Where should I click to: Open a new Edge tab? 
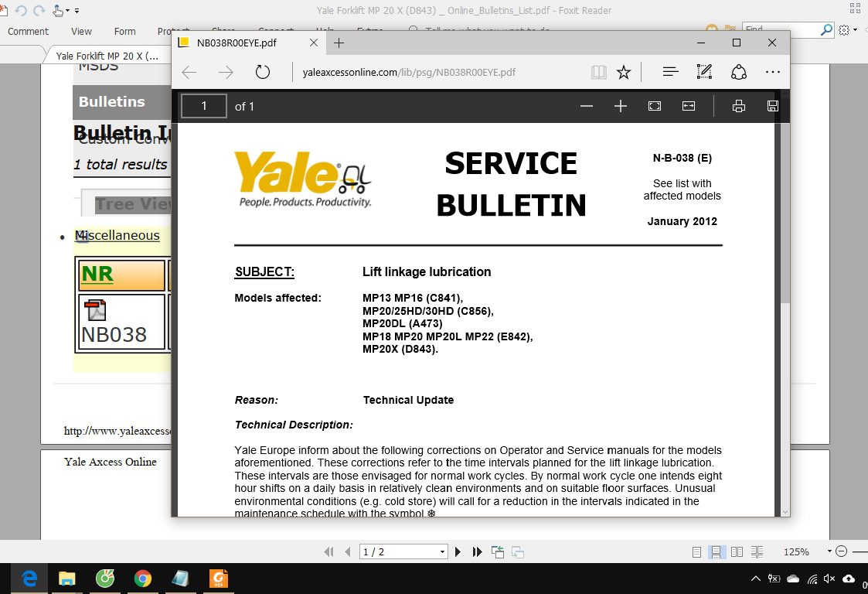click(x=339, y=43)
